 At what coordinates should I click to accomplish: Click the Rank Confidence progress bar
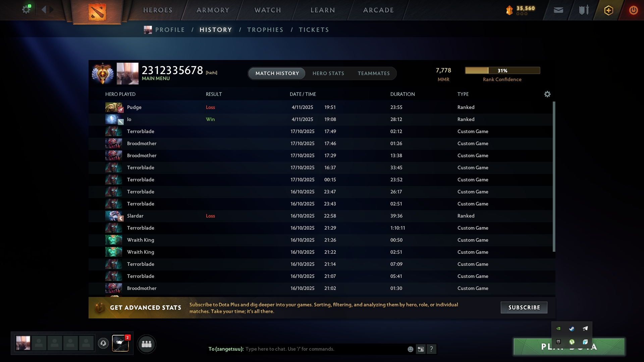[x=502, y=70]
